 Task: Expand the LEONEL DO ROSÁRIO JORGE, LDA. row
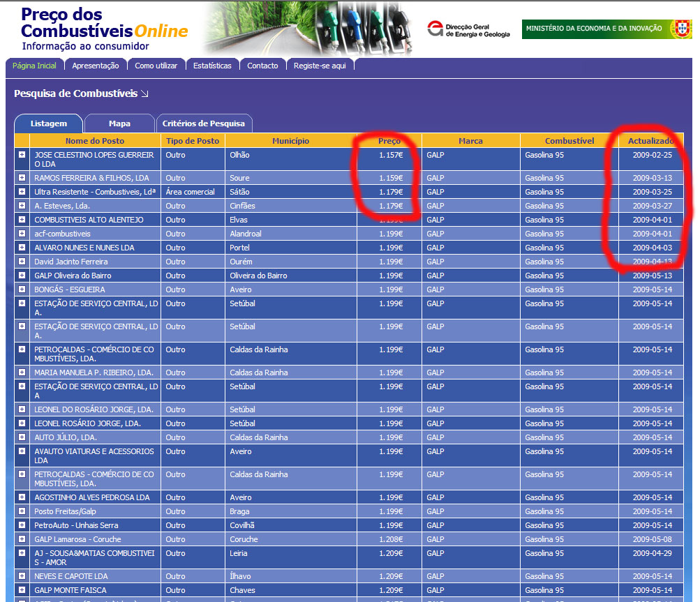22,409
